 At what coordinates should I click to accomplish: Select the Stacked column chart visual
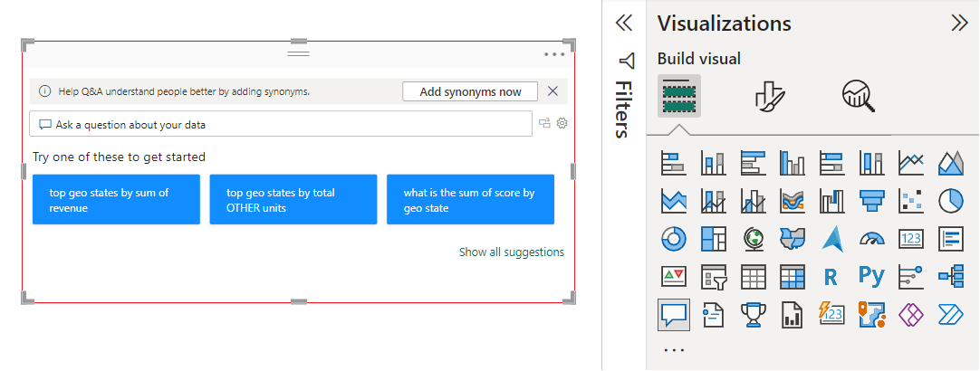pos(713,163)
